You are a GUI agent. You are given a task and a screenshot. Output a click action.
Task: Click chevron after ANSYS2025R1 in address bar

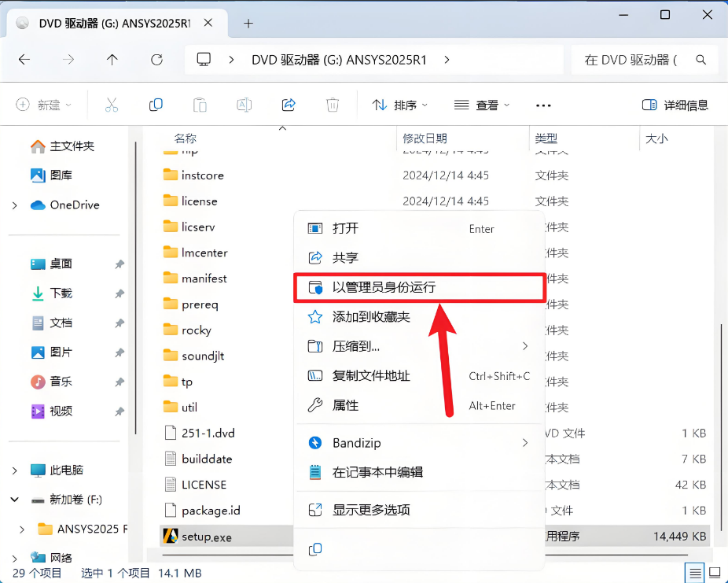pos(447,60)
